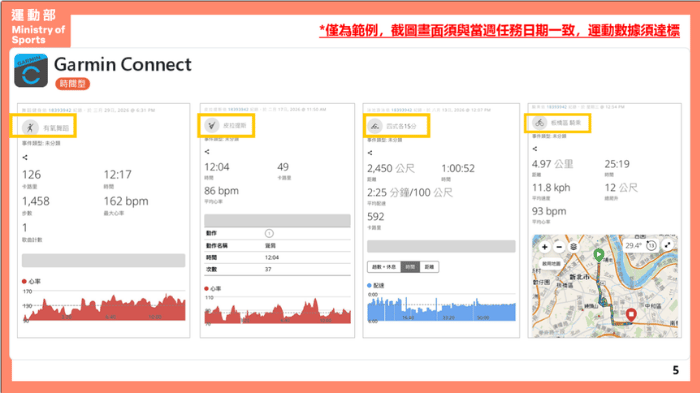The image size is (700, 393).
Task: Open user link 18393942 on aerobic dance card
Action: [59, 110]
